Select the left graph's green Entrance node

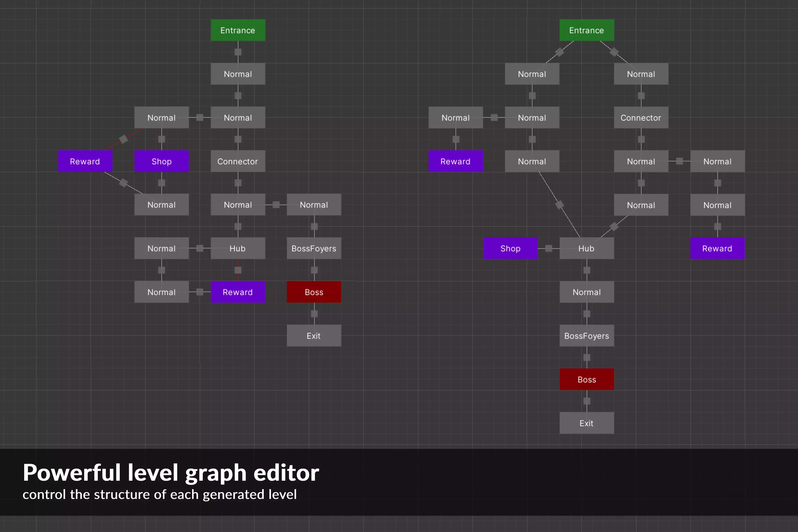coord(237,30)
